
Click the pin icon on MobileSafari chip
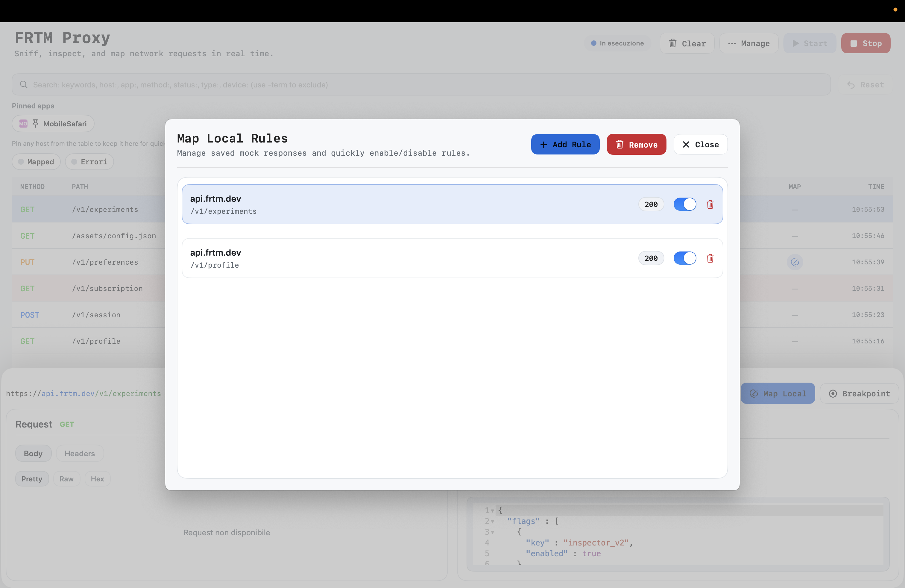tap(35, 124)
